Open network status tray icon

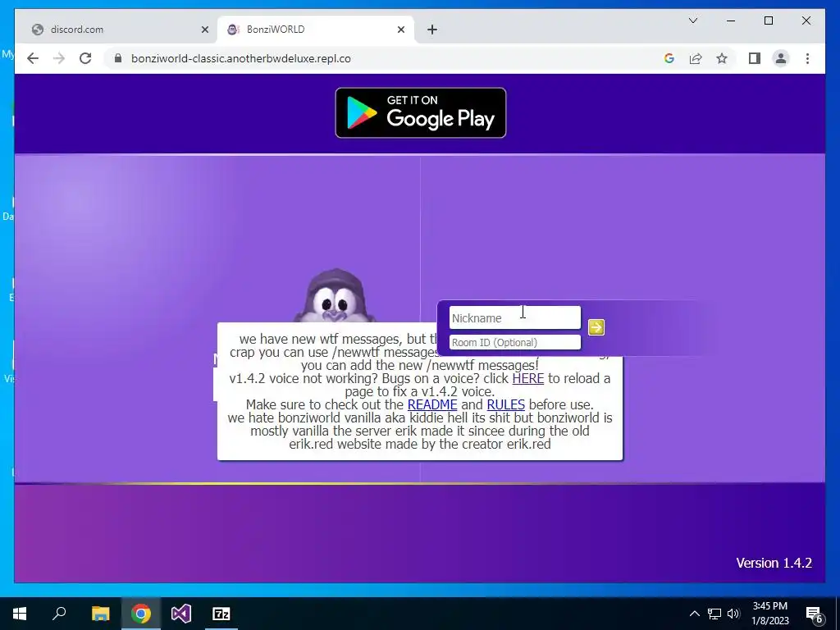(714, 614)
